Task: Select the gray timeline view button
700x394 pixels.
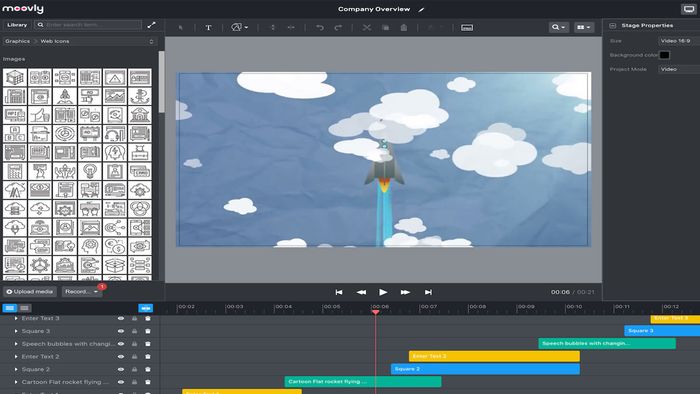Action: click(x=25, y=308)
